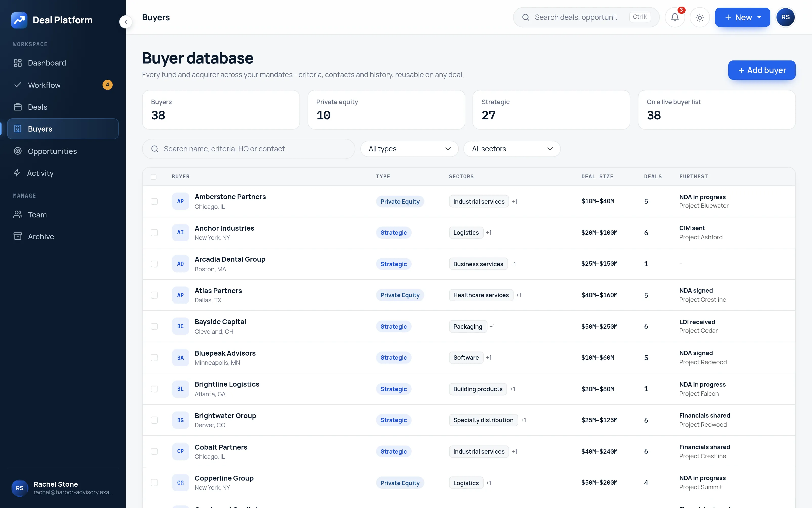Click the BG avatar for Brightwater Group
This screenshot has height=508, width=812.
(x=180, y=420)
